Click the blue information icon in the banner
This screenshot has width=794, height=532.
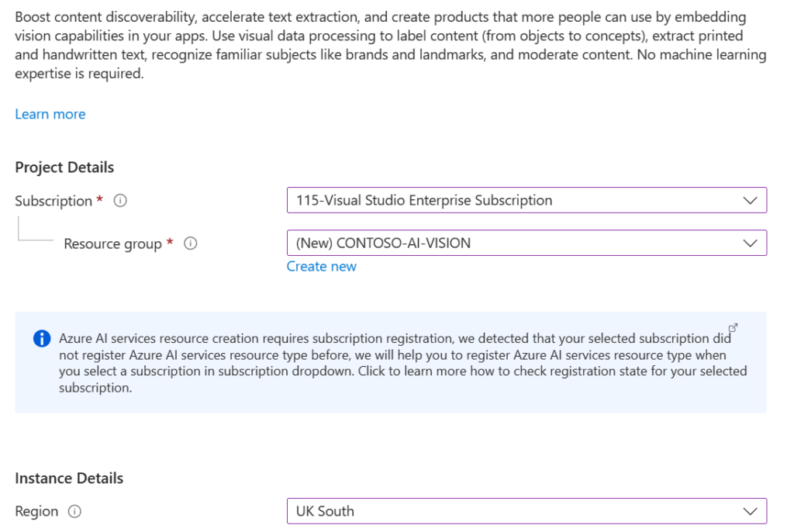[x=42, y=338]
